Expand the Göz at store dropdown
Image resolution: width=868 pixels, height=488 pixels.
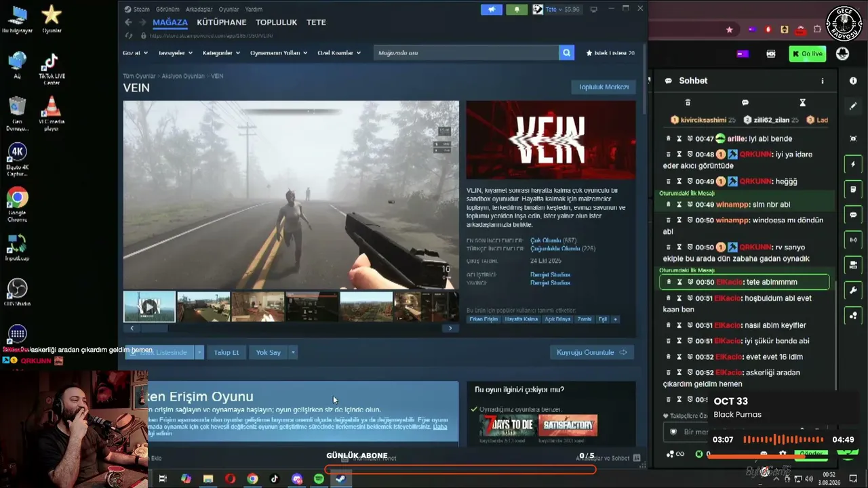coord(135,53)
